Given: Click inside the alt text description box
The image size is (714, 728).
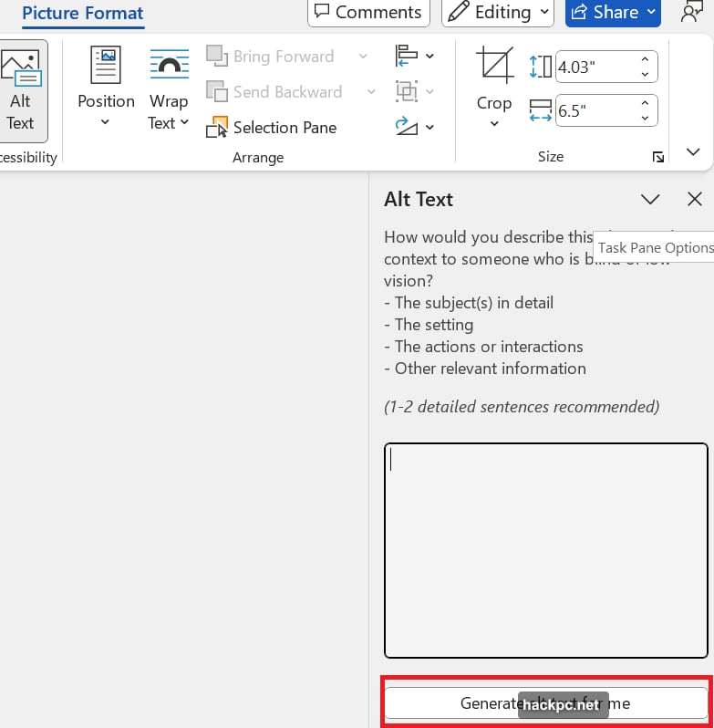Looking at the screenshot, I should (545, 550).
